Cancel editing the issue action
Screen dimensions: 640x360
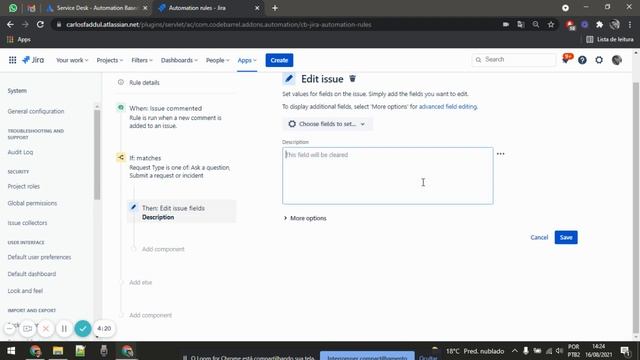(539, 237)
